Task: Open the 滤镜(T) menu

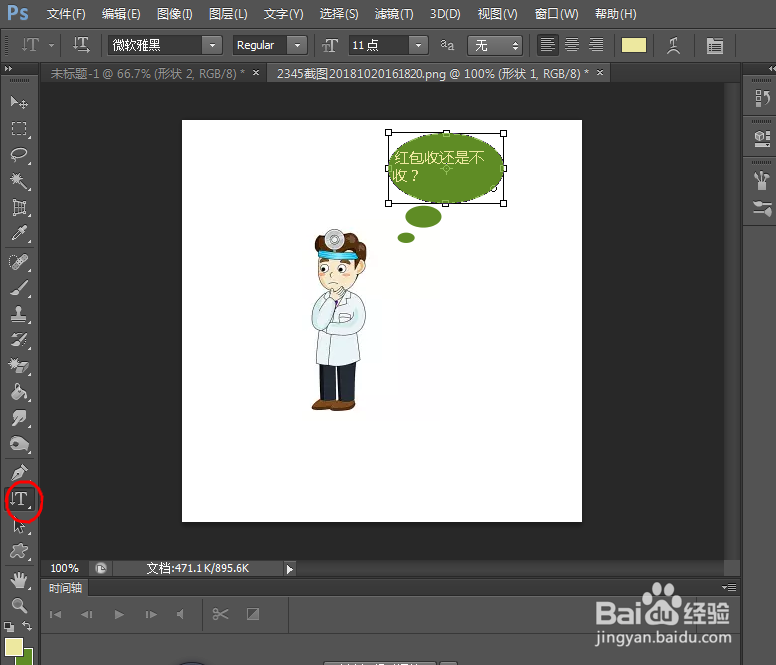Action: 393,14
